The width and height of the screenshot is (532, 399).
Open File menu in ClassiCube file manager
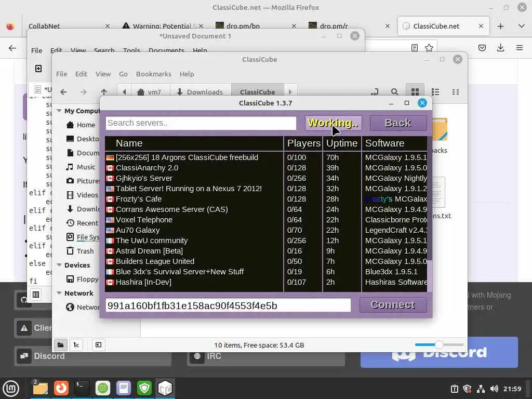coord(61,74)
